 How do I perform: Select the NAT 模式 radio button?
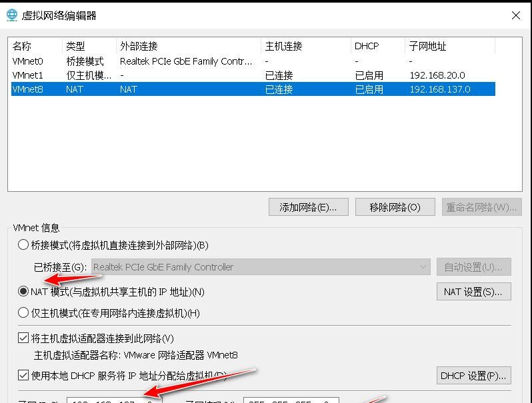click(23, 292)
